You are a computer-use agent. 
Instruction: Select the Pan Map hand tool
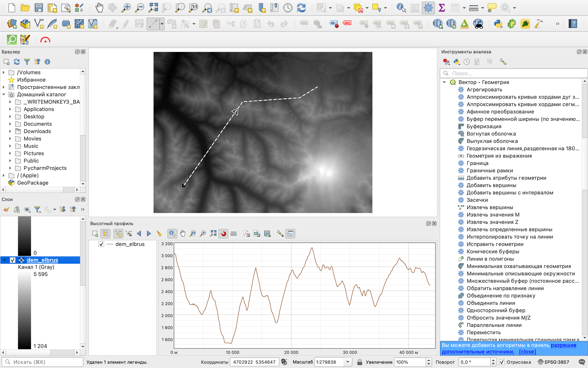(99, 8)
